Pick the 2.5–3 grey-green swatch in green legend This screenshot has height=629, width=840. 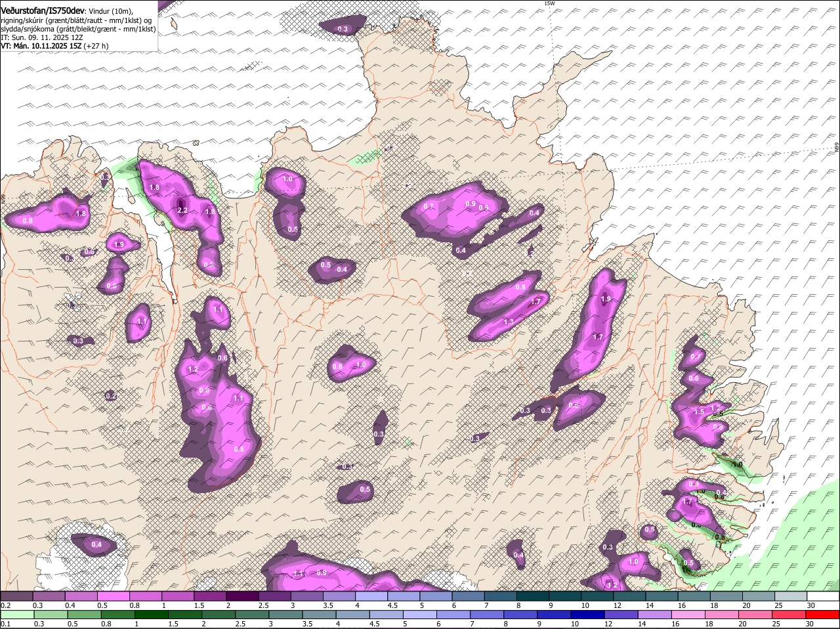(253, 615)
